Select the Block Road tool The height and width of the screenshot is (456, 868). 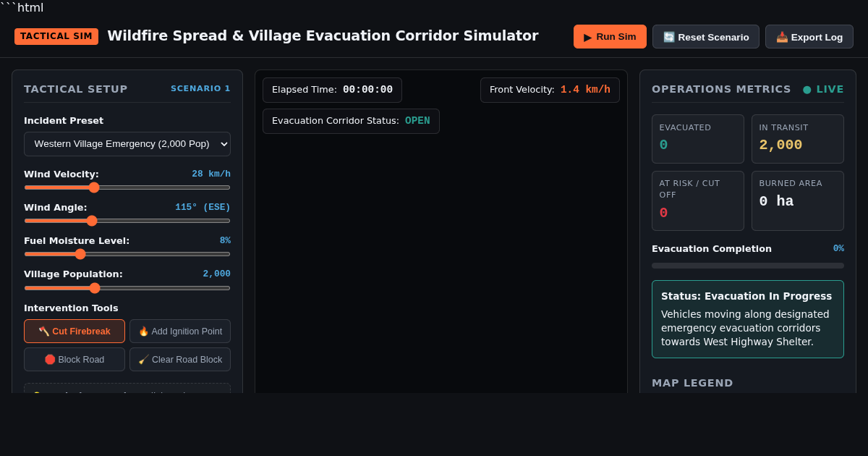tap(75, 360)
